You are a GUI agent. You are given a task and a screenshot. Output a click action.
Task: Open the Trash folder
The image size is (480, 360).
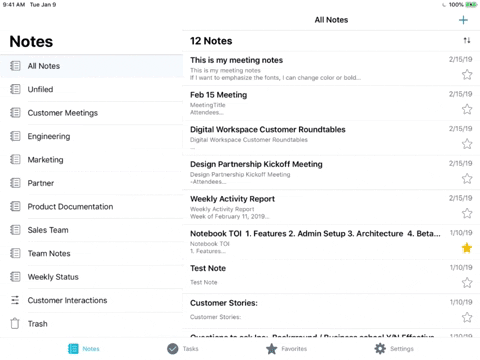click(91, 324)
